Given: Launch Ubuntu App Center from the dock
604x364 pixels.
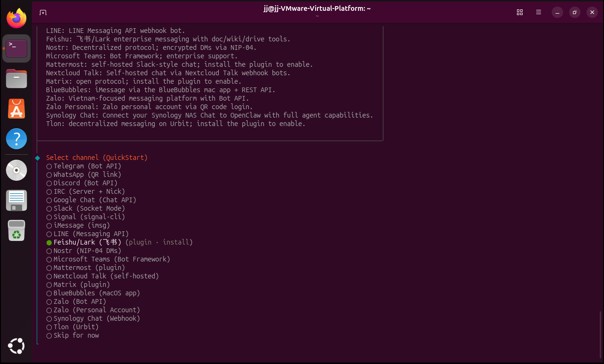Looking at the screenshot, I should tap(16, 109).
